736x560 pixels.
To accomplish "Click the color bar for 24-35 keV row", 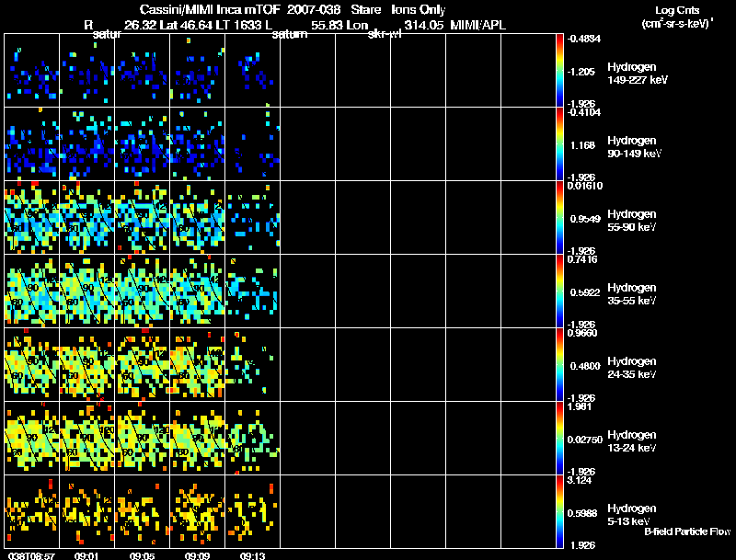I will [559, 365].
